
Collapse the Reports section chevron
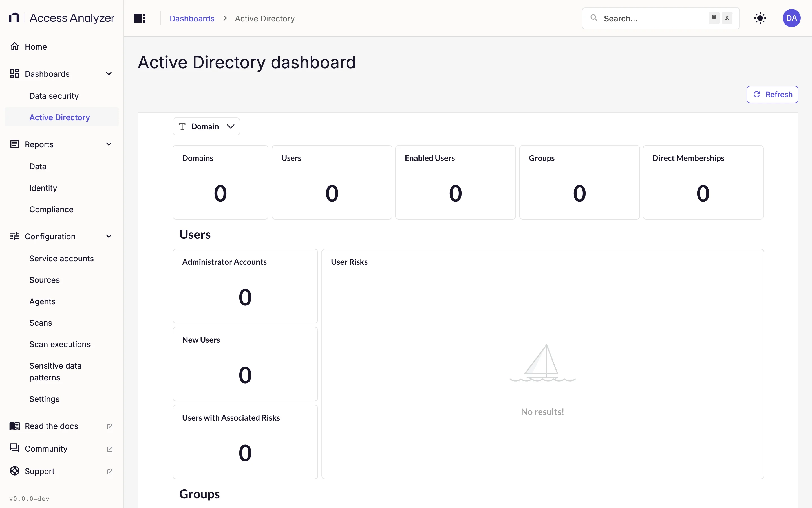tap(109, 144)
